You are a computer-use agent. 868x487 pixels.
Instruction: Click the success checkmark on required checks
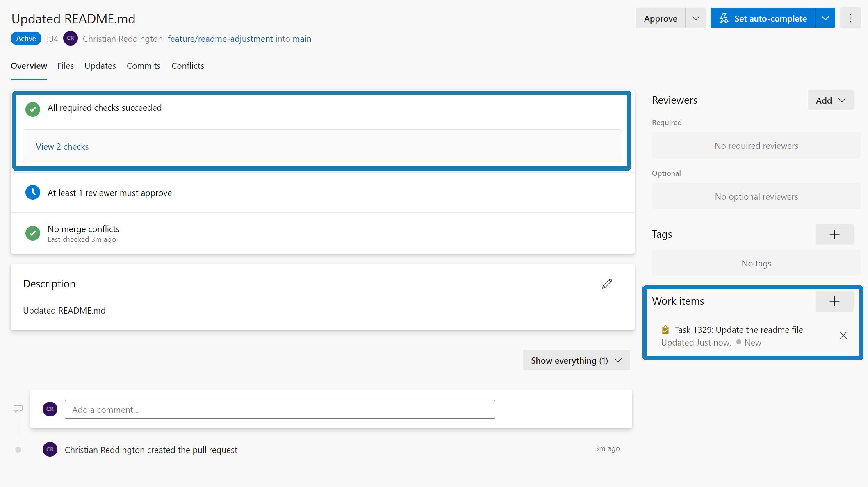[33, 108]
